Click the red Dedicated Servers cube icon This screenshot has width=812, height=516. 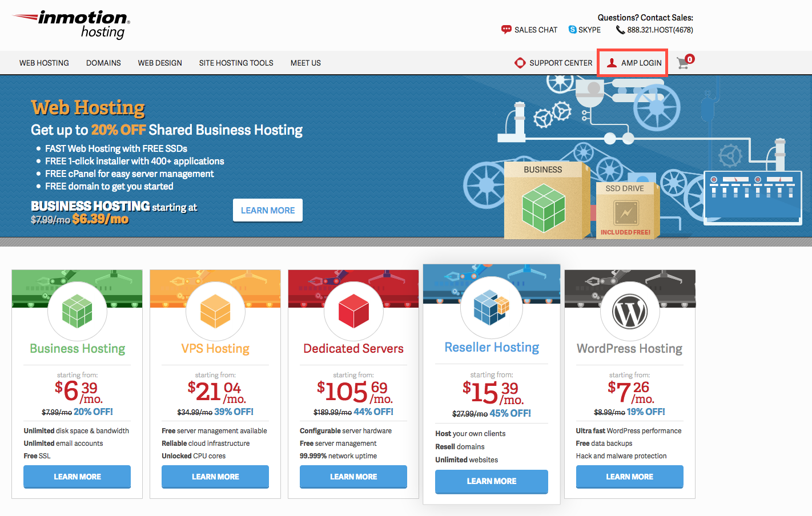coord(353,311)
